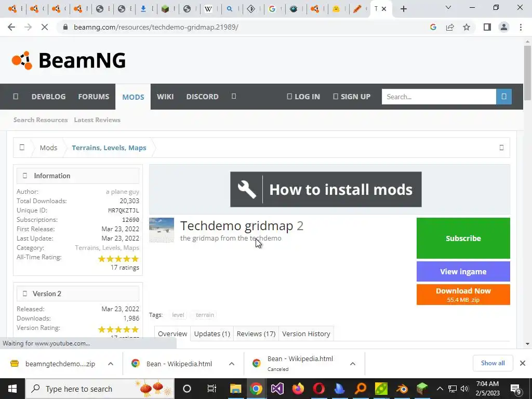The image size is (532, 399).
Task: Open File Explorer from the taskbar
Action: [x=235, y=389]
